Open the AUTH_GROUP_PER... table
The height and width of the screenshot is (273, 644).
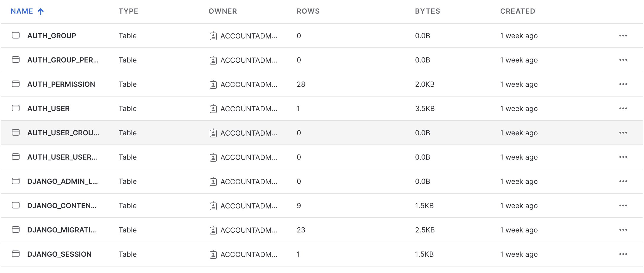coord(63,60)
